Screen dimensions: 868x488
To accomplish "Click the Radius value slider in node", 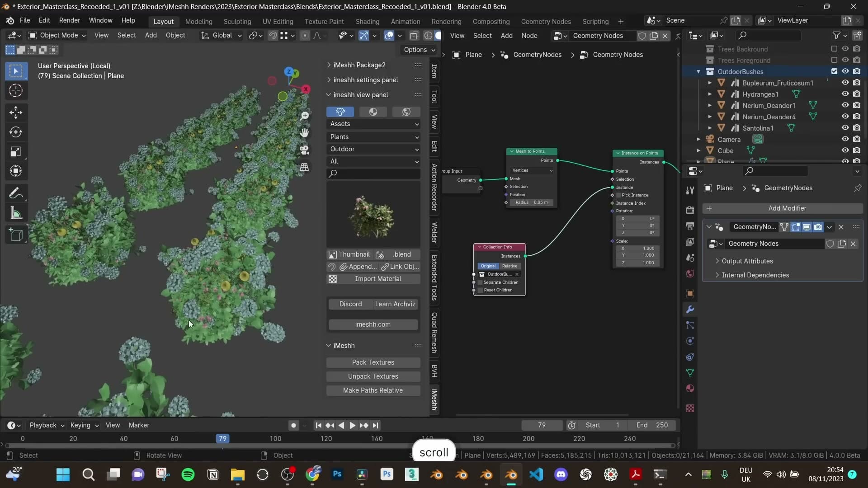I will tap(532, 202).
